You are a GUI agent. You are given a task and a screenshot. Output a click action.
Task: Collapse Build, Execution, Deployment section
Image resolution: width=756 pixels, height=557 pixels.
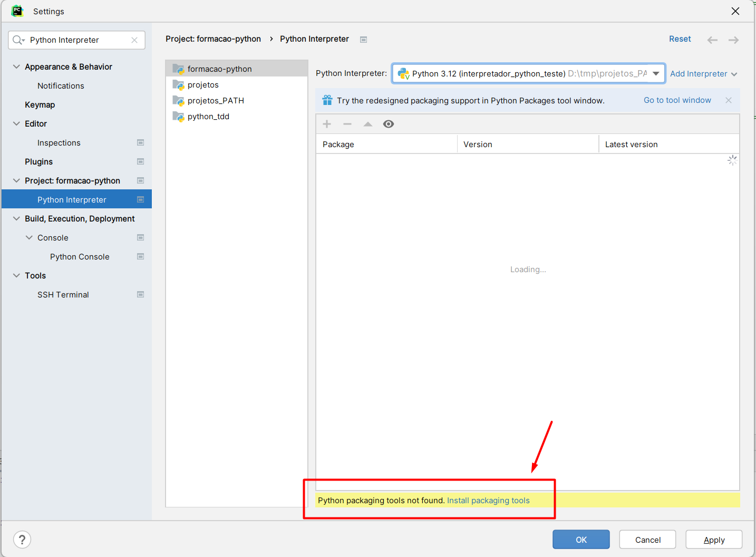(16, 218)
